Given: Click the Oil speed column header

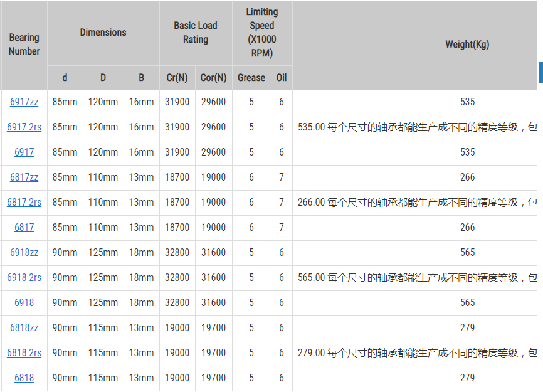Looking at the screenshot, I should pos(282,78).
